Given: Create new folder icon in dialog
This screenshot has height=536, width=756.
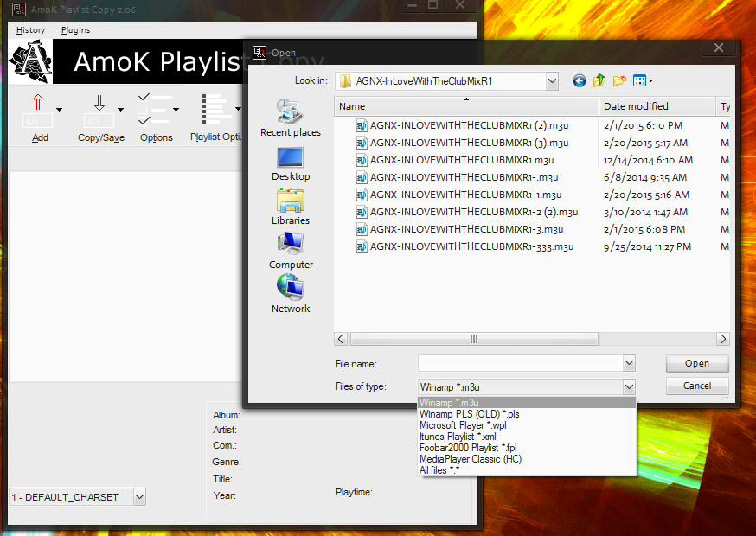Looking at the screenshot, I should [x=619, y=81].
